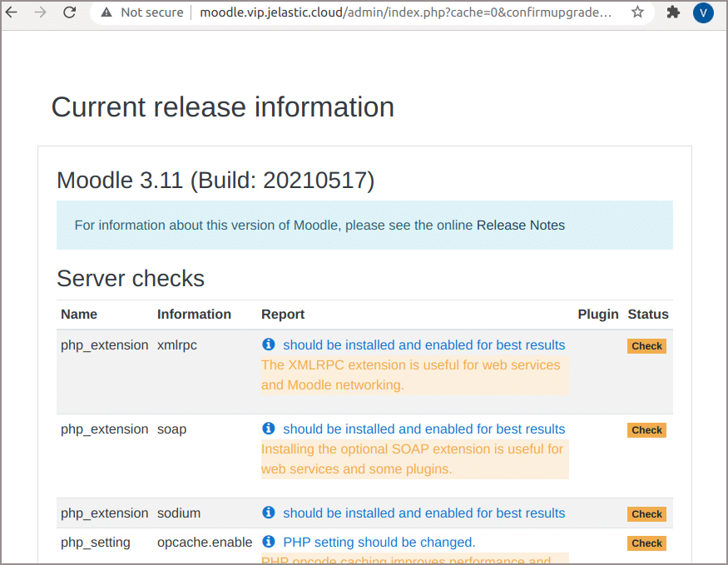Screen dimensions: 728x565
Task: Click 'php_extension' in the xmlrpc row
Action: (x=105, y=345)
